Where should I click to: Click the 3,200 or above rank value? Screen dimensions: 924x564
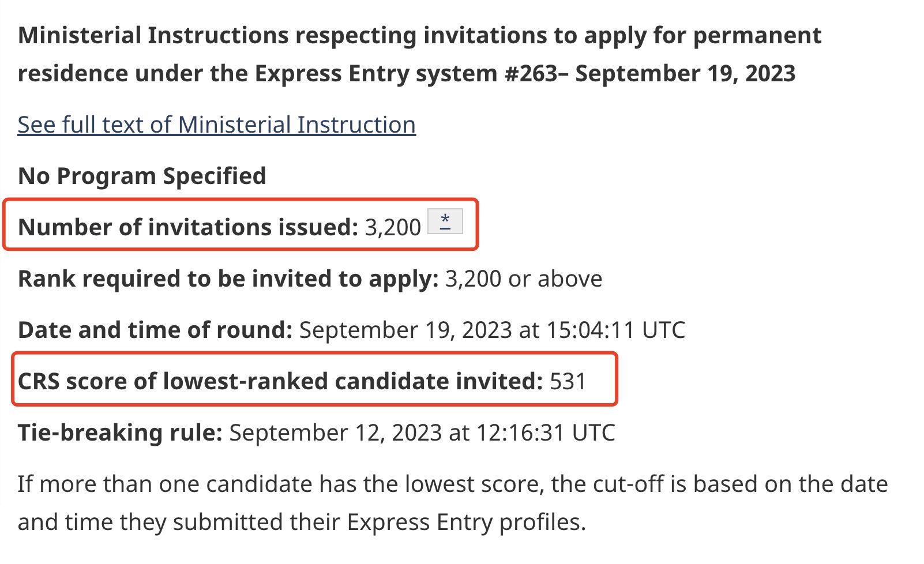pos(524,279)
